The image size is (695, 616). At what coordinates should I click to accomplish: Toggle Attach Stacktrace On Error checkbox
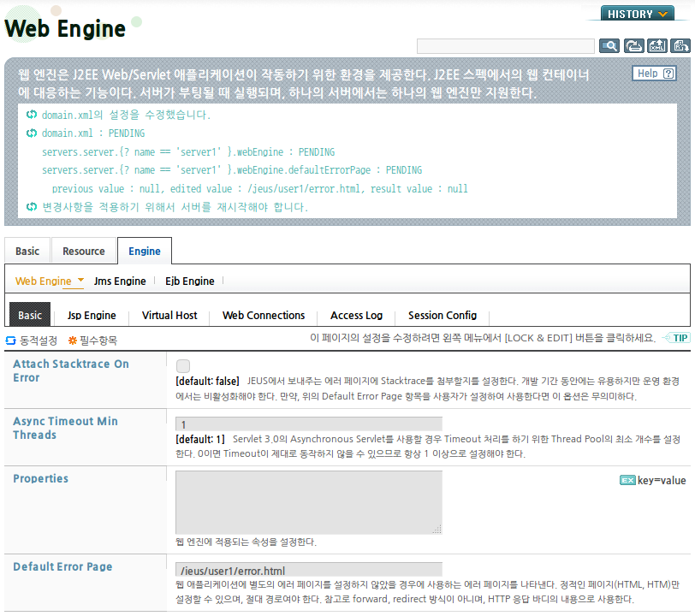pyautogui.click(x=183, y=366)
